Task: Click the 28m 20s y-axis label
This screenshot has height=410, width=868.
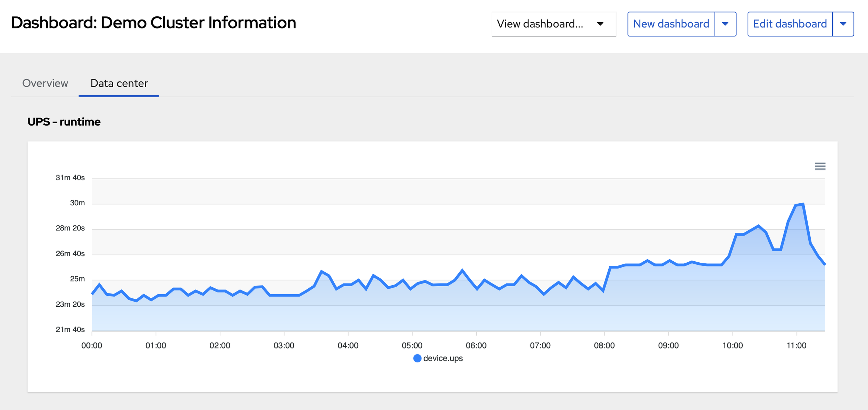Action: click(70, 228)
